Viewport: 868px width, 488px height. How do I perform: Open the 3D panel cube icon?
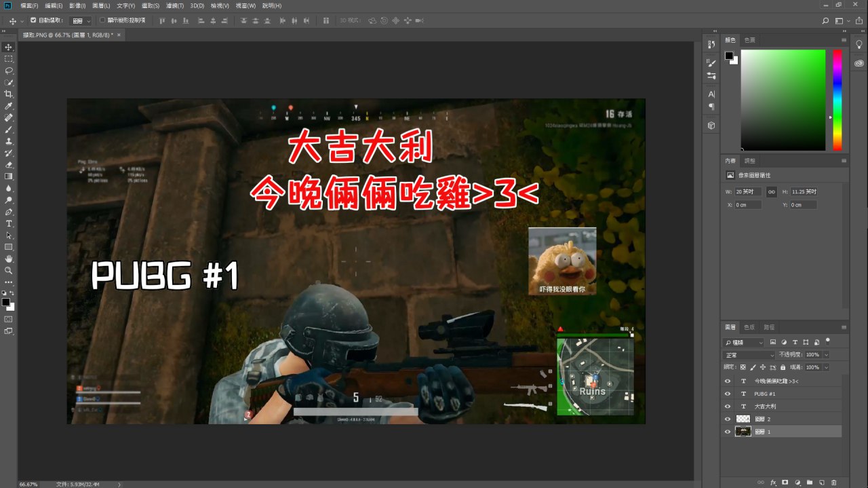point(711,126)
